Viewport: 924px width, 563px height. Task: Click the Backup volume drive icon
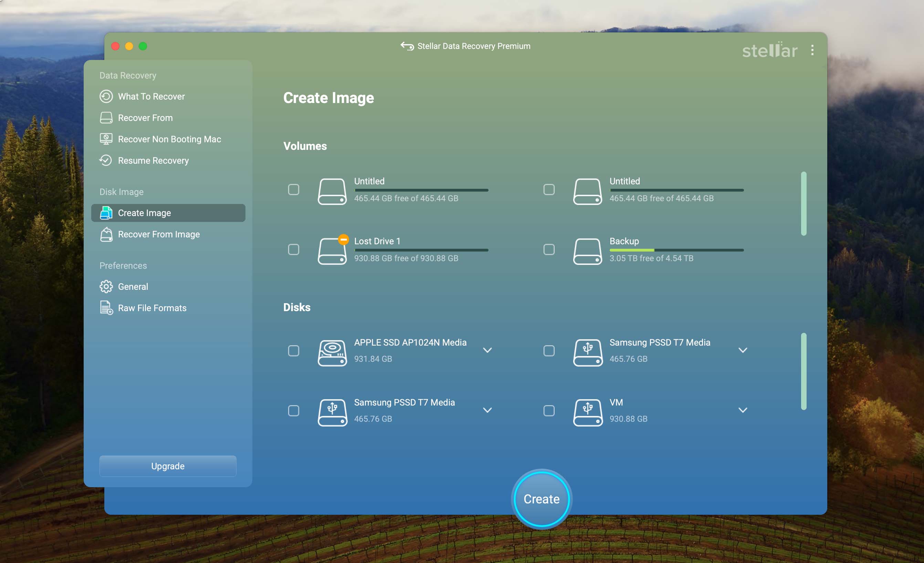(588, 252)
